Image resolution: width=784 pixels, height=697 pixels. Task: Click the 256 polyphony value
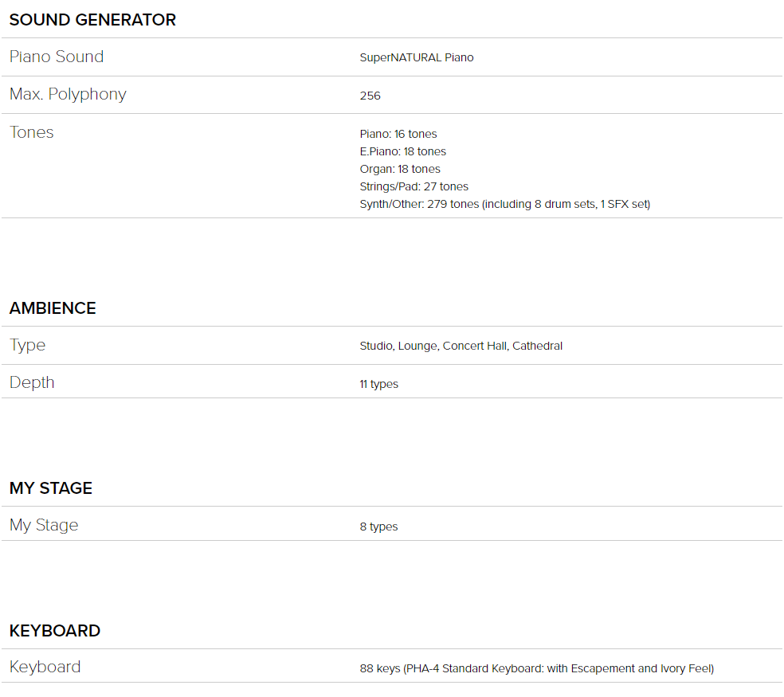tap(370, 96)
